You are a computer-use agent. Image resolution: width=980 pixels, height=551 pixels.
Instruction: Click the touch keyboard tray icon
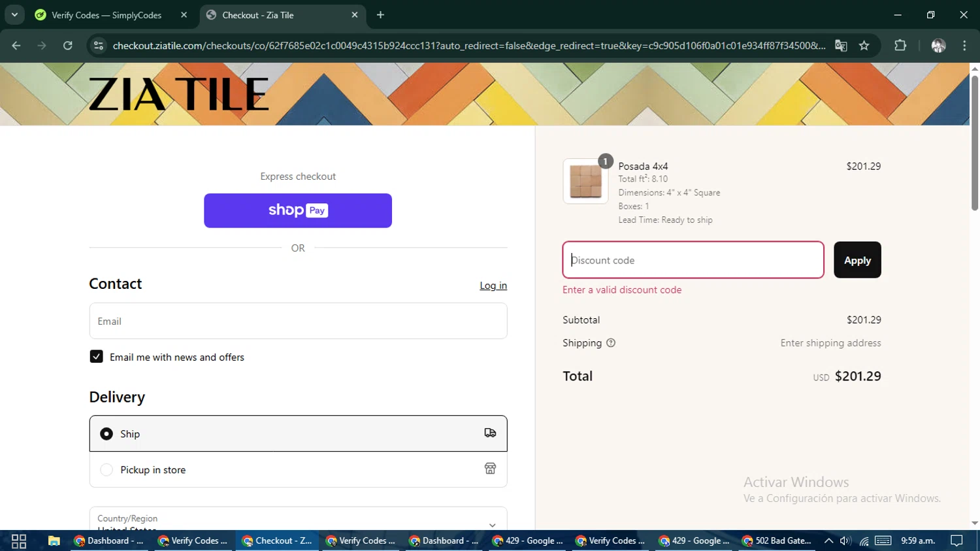click(883, 541)
